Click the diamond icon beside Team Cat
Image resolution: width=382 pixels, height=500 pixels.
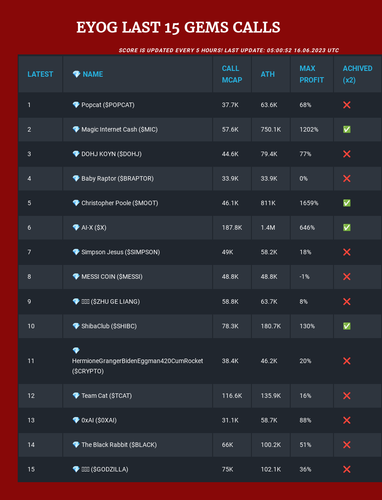click(76, 396)
